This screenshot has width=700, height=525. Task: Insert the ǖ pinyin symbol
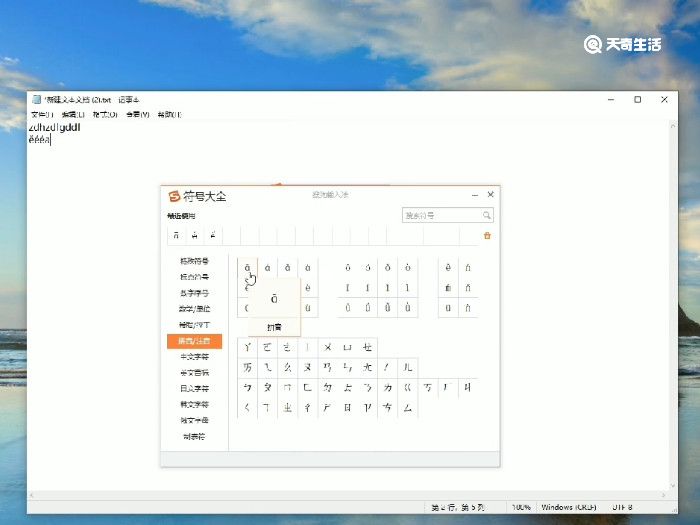pyautogui.click(x=348, y=308)
